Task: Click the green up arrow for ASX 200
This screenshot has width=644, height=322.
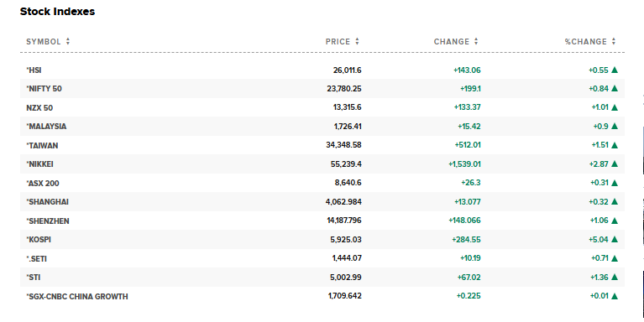Action: (615, 183)
